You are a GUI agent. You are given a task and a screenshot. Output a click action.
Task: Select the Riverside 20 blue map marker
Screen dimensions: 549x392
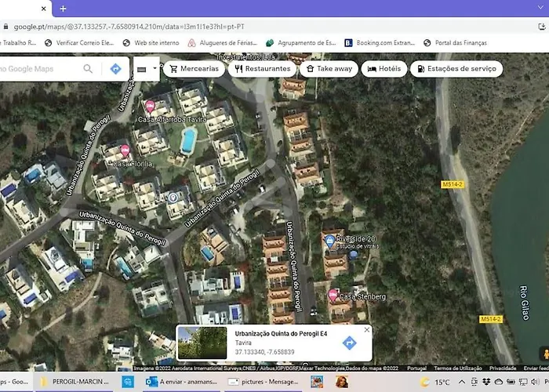[329, 239]
